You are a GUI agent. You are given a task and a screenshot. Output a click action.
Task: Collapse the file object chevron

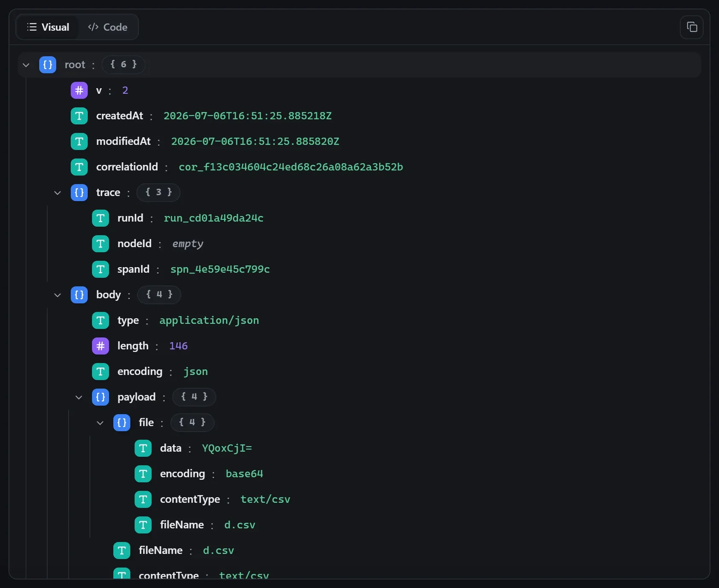[x=100, y=423]
